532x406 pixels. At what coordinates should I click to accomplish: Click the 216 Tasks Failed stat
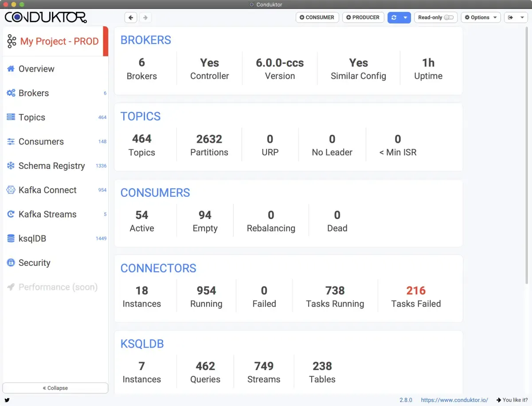(x=416, y=297)
